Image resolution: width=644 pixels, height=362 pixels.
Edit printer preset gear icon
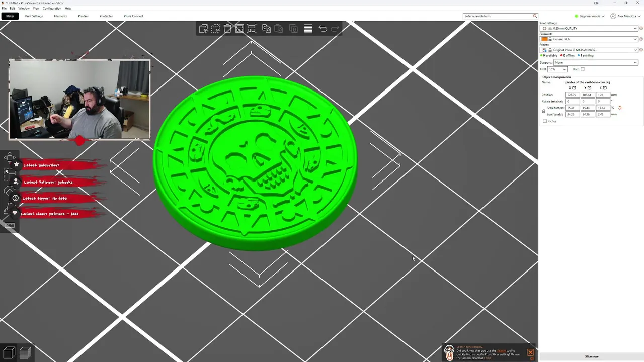(x=641, y=50)
